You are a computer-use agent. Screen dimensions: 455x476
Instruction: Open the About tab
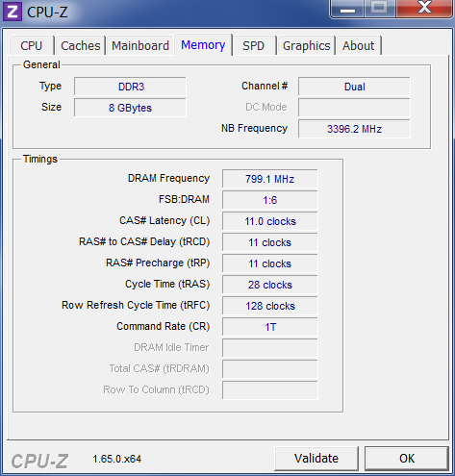pos(358,45)
